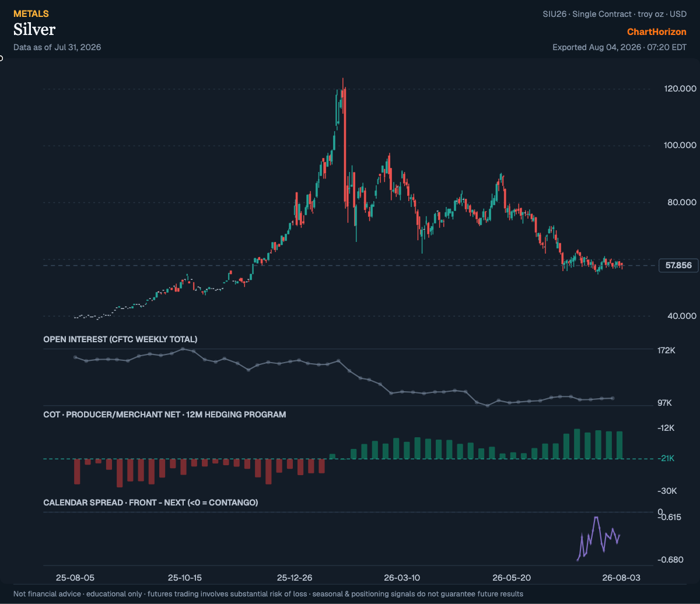The width and height of the screenshot is (700, 604).
Task: Click the 120.000 price axis label
Action: 680,89
